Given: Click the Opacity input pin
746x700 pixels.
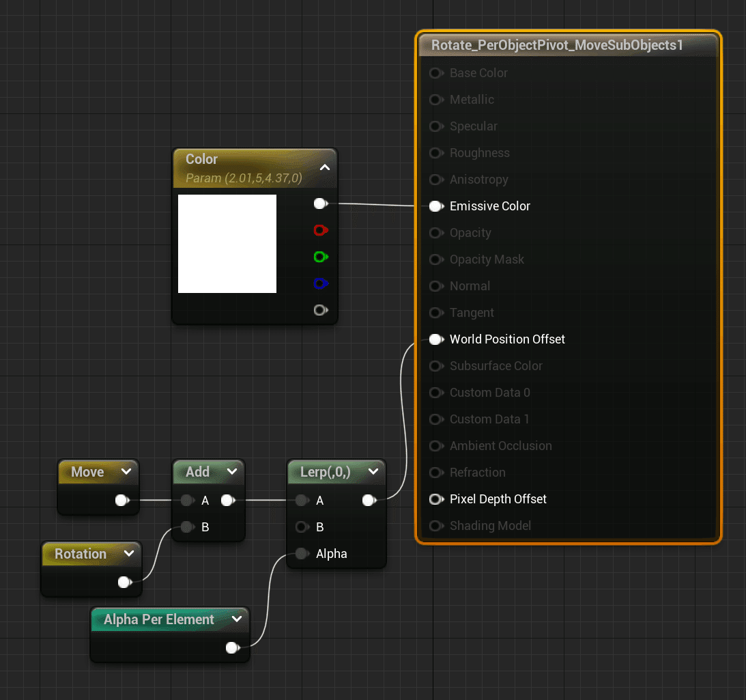Looking at the screenshot, I should click(436, 233).
